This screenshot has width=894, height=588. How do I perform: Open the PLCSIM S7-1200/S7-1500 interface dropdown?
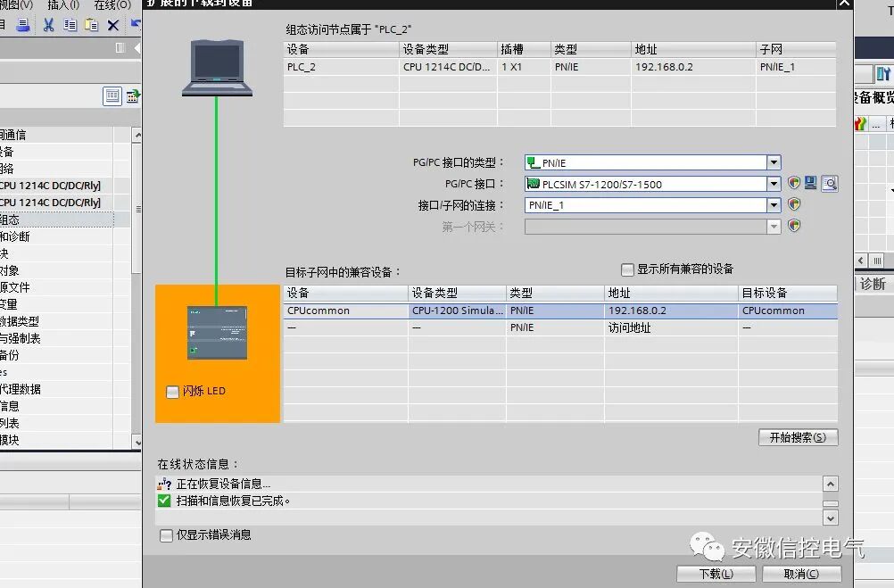pyautogui.click(x=774, y=184)
